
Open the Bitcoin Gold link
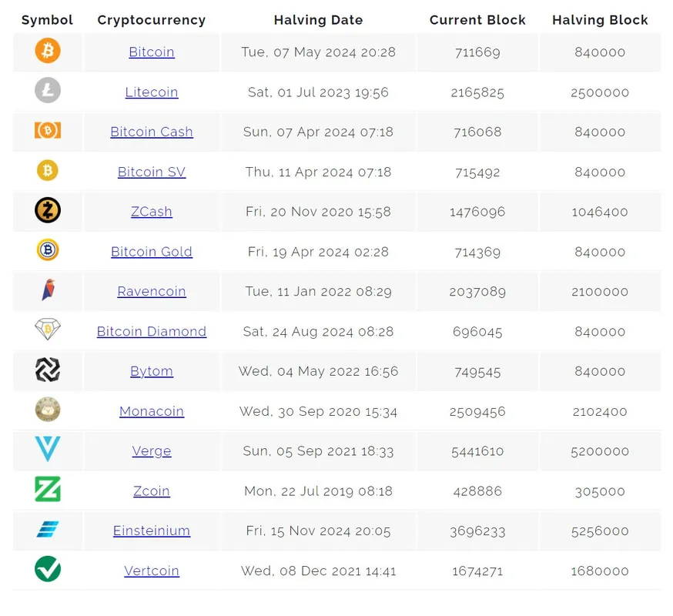[x=152, y=252]
